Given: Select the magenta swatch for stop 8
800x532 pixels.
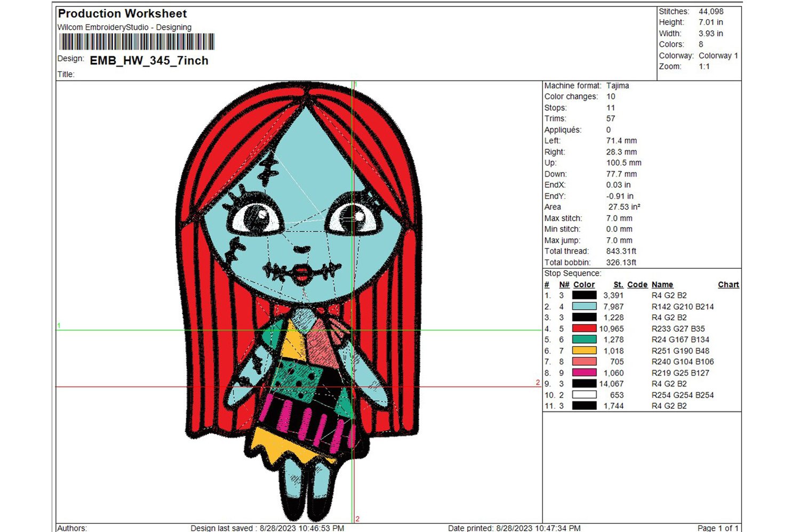Looking at the screenshot, I should coord(584,373).
